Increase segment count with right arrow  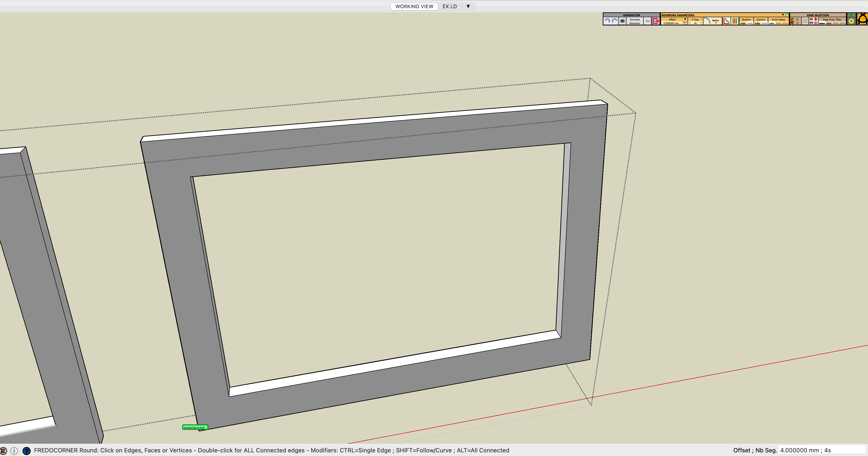pos(701,23)
